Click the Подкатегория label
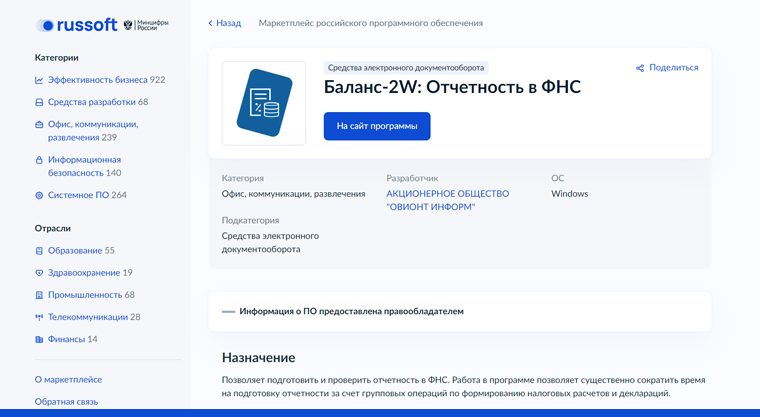This screenshot has width=760, height=417. tap(250, 220)
